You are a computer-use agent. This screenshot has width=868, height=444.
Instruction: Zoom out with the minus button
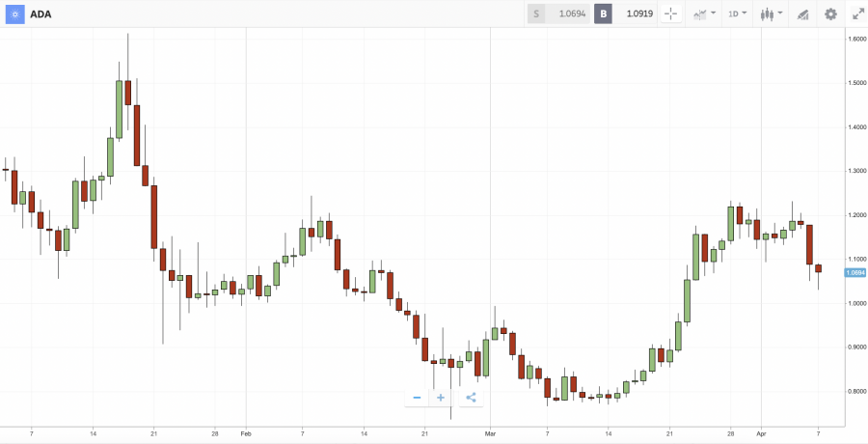(x=417, y=398)
